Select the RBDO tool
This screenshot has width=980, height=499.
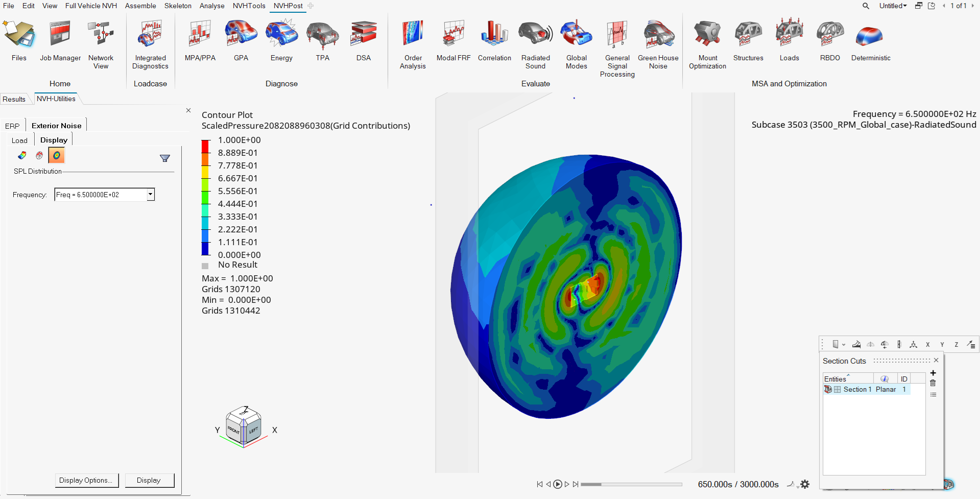pyautogui.click(x=830, y=41)
